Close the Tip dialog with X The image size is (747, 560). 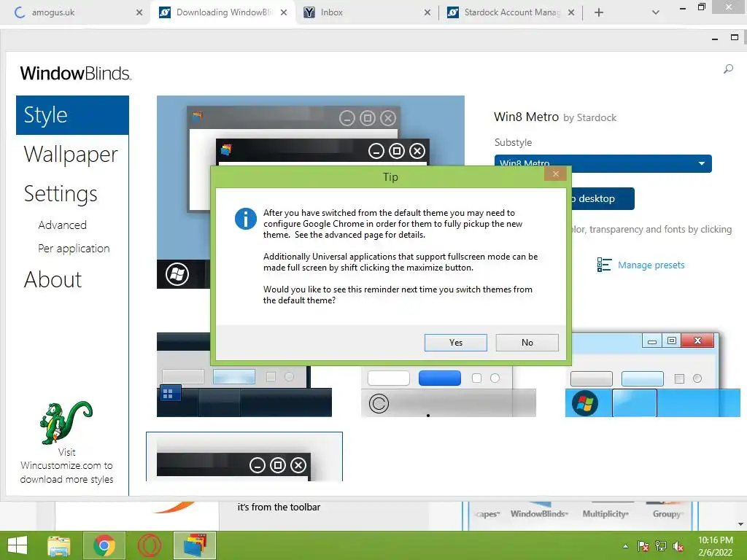[555, 174]
